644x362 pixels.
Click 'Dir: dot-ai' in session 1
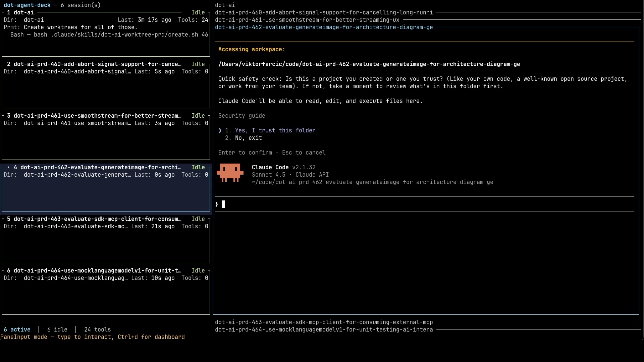[24, 20]
